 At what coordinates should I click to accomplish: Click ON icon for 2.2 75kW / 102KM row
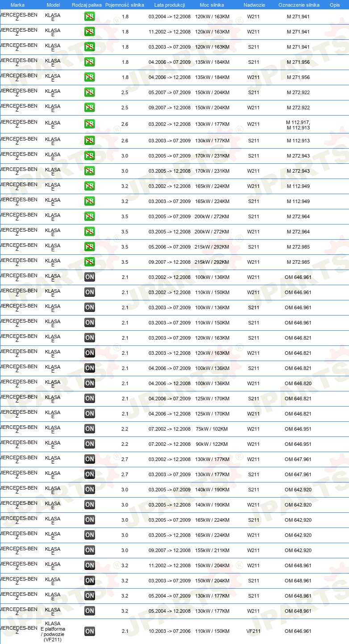click(x=90, y=429)
